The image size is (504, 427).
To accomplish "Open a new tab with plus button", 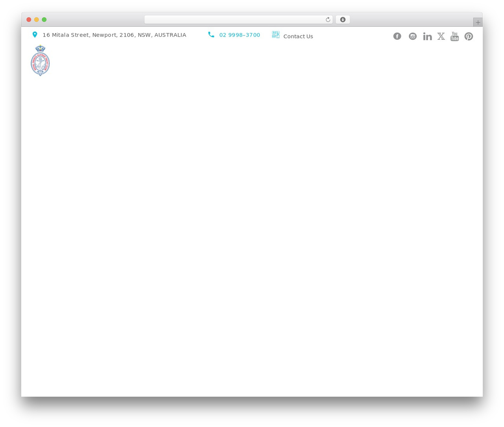I will [x=478, y=22].
